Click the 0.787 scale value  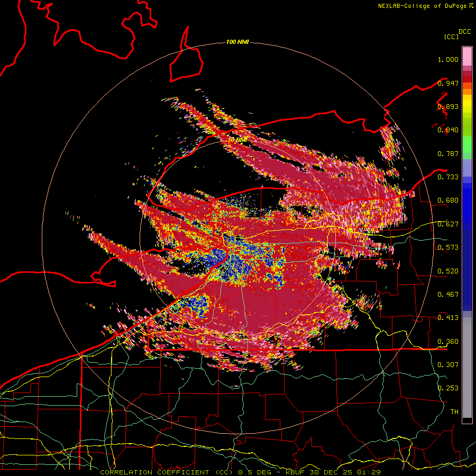(448, 153)
